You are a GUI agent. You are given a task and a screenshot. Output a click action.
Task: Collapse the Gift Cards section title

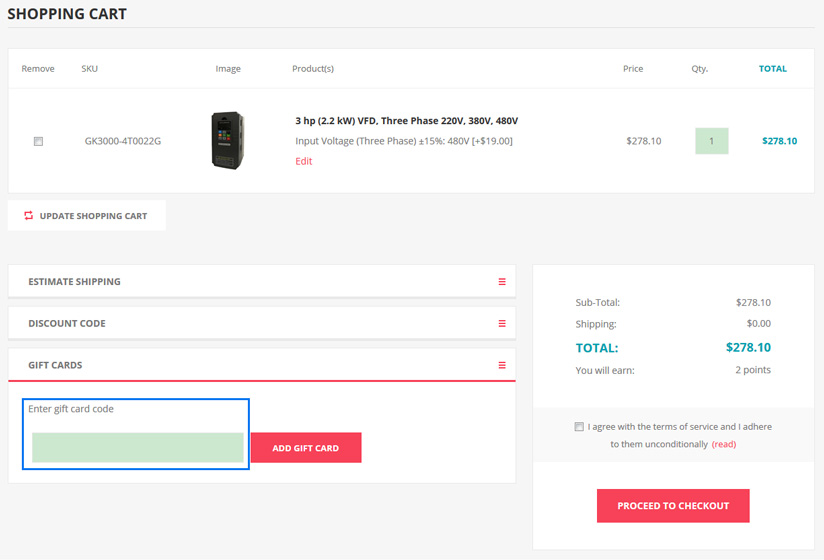(x=55, y=366)
